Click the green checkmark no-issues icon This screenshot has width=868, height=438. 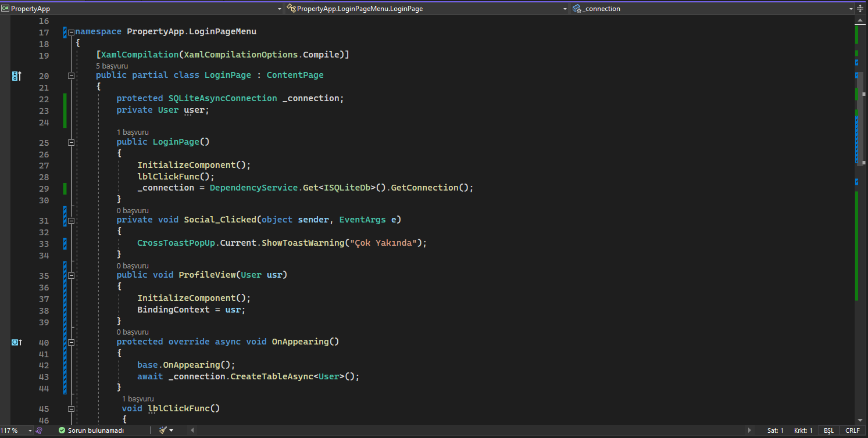(x=62, y=430)
